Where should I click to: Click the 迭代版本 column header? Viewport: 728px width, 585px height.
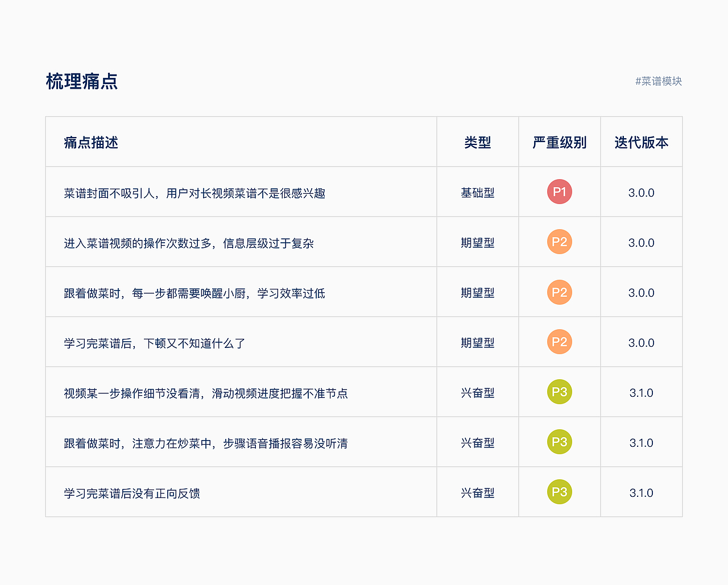point(642,142)
